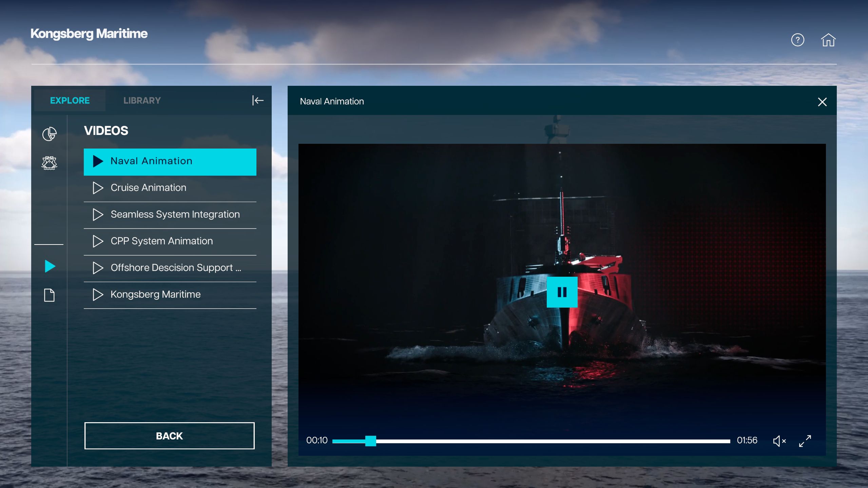Screen dimensions: 868x488
Task: Go to home via house icon
Action: [828, 40]
